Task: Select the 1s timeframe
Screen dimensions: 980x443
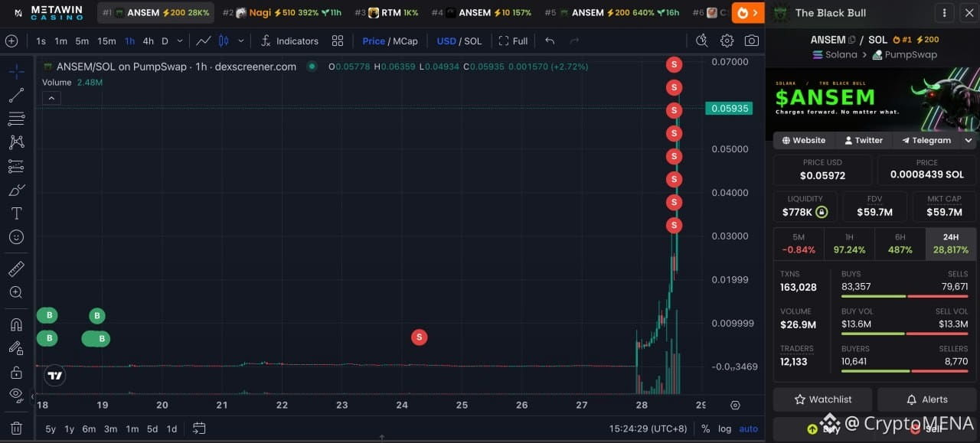Action: [x=41, y=41]
